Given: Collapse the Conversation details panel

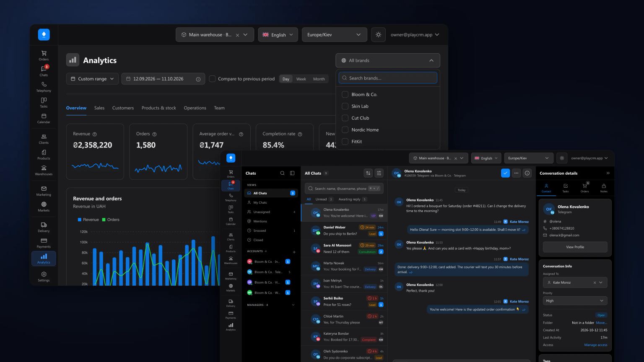Looking at the screenshot, I should [x=608, y=173].
